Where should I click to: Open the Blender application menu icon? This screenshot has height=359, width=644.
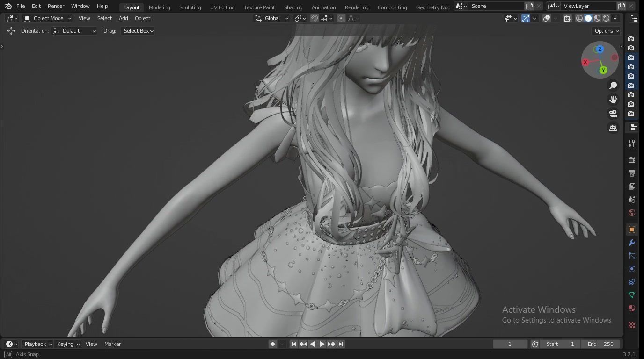(x=8, y=6)
